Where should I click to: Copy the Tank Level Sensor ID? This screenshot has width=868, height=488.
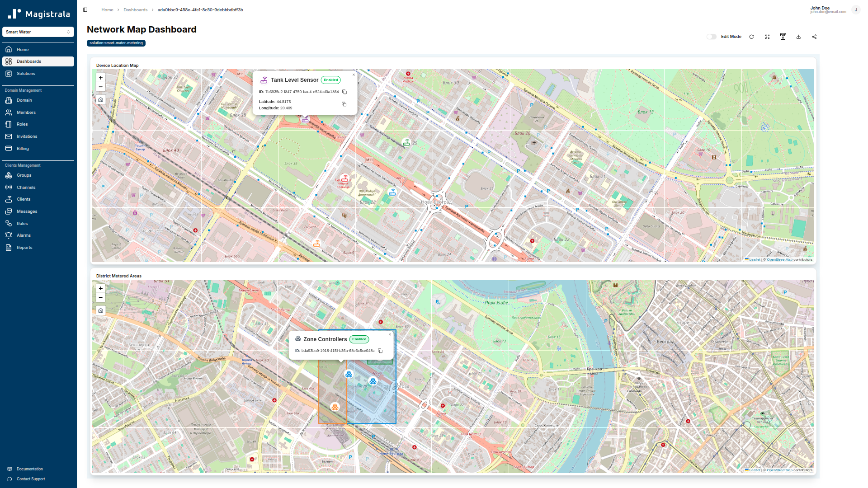click(344, 92)
